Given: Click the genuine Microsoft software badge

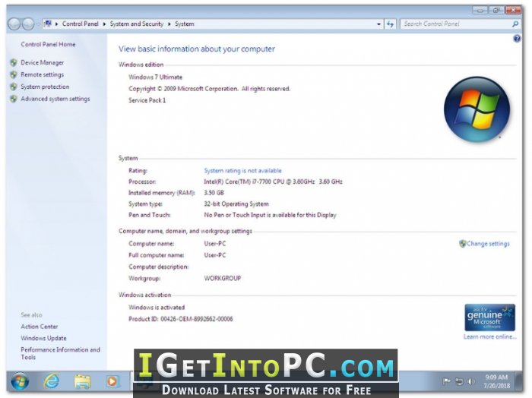Looking at the screenshot, I should tap(489, 317).
